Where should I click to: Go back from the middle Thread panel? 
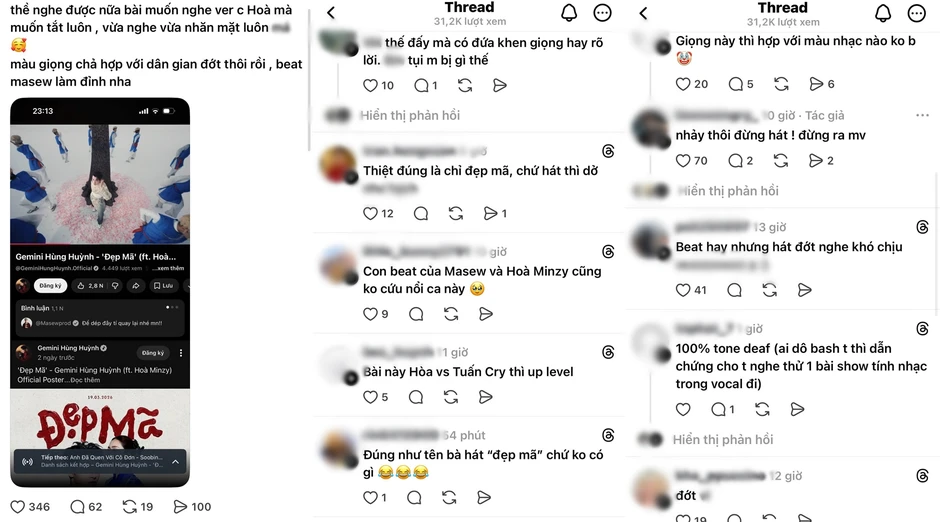click(331, 12)
